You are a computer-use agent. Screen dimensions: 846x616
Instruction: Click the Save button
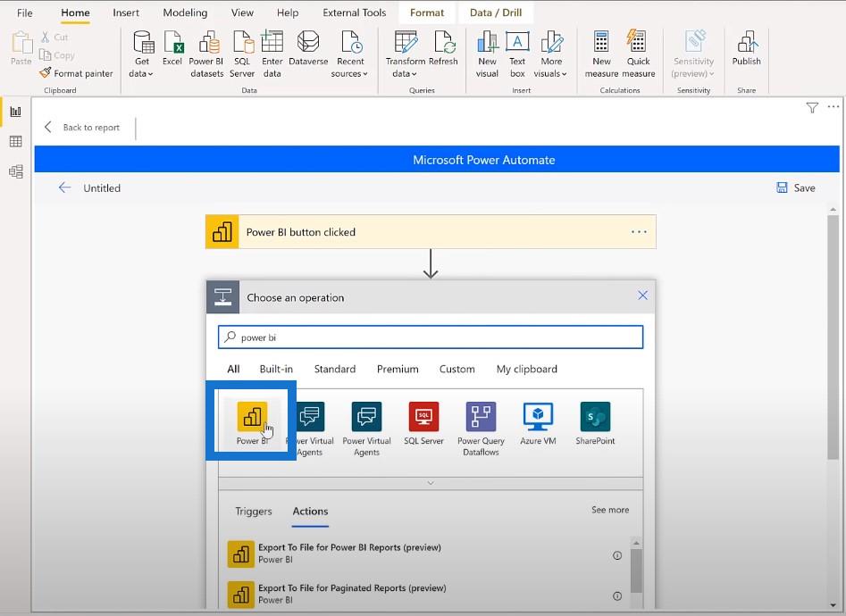pyautogui.click(x=796, y=188)
